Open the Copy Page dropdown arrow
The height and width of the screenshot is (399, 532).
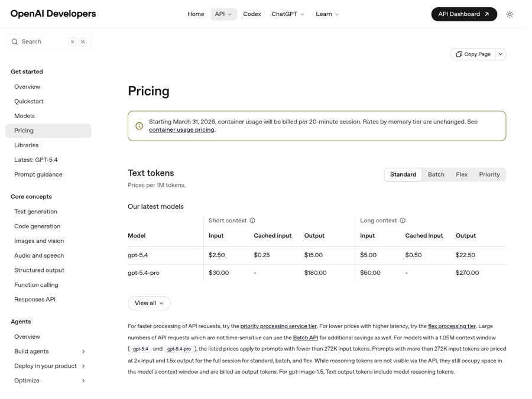tap(501, 54)
